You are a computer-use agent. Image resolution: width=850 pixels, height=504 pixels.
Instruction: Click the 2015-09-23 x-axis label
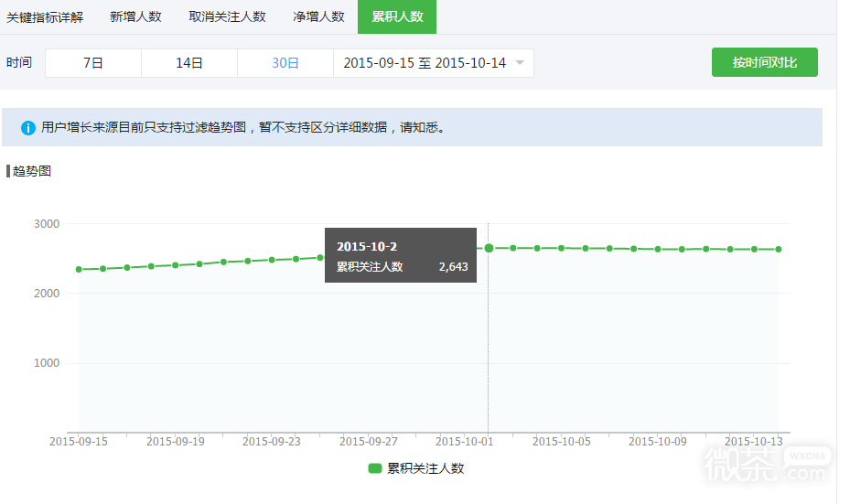(272, 442)
